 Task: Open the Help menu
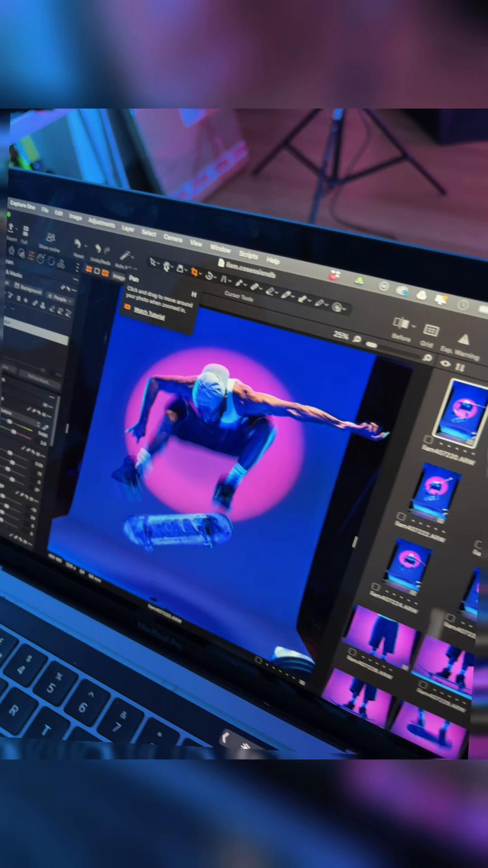click(x=273, y=260)
